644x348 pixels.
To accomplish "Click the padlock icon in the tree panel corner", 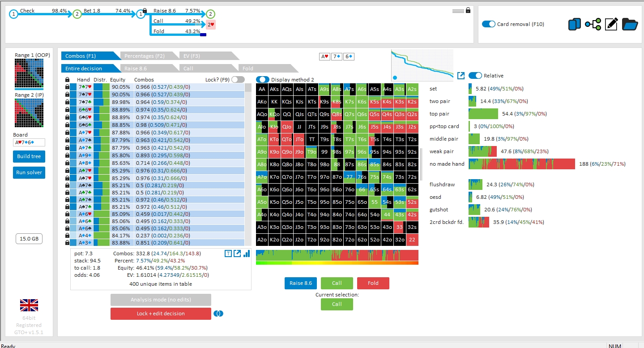I will click(x=468, y=10).
